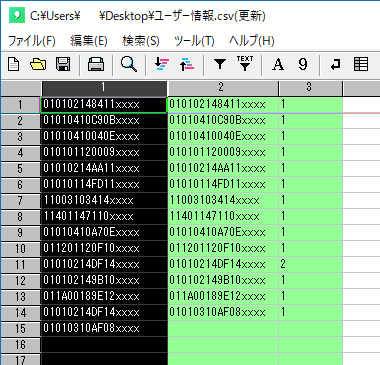Click cell 01010114FD11xxxx in column 1
The height and width of the screenshot is (365, 380).
click(104, 185)
